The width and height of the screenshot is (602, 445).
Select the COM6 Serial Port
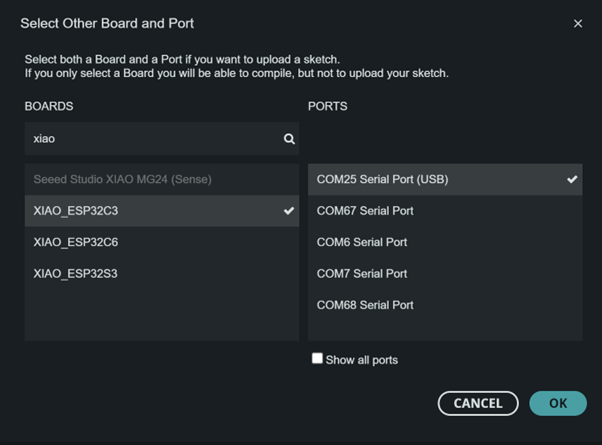click(x=445, y=242)
